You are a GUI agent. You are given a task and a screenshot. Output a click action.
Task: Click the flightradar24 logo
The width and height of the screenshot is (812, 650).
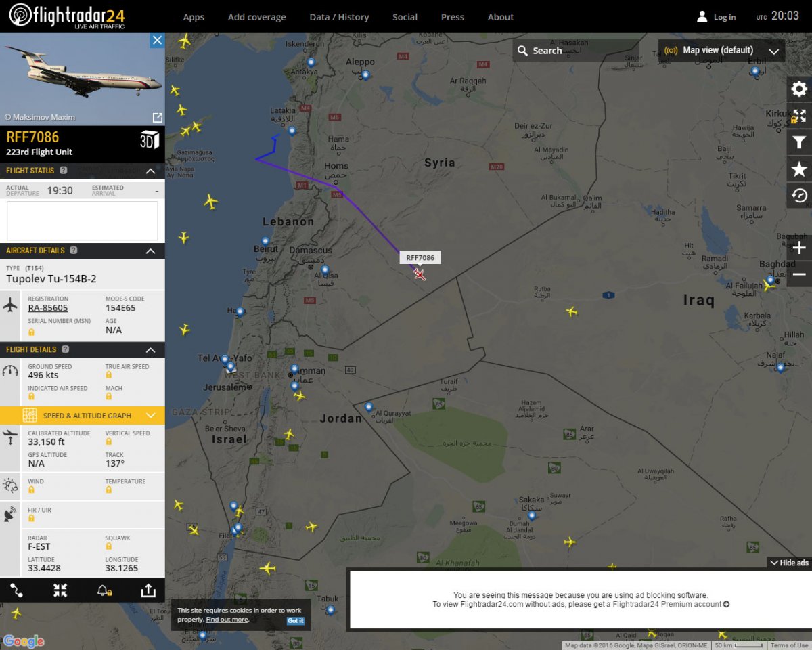point(67,15)
